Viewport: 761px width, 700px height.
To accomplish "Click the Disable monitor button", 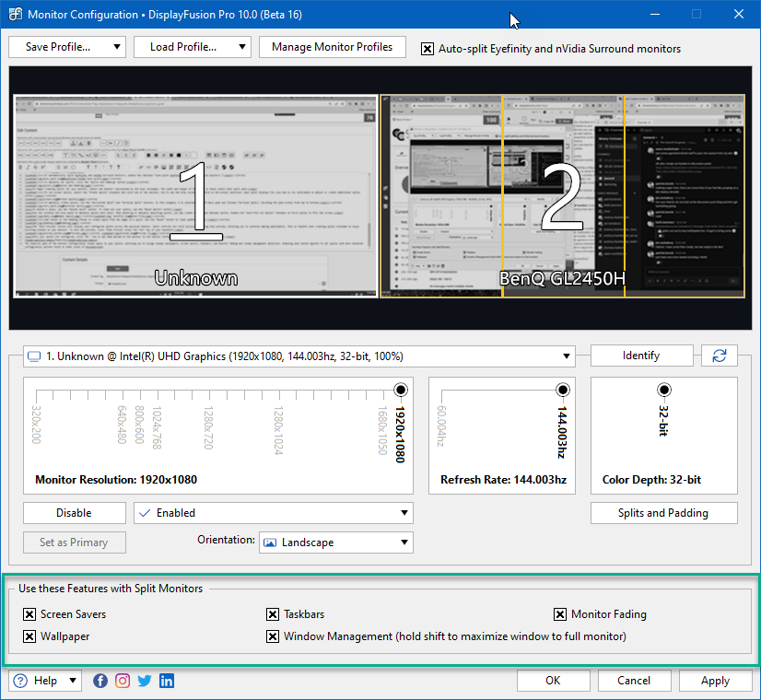I will (75, 513).
